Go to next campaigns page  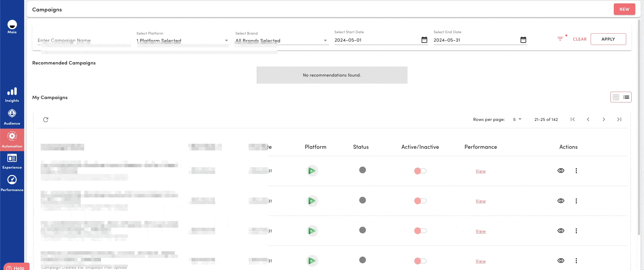[604, 119]
